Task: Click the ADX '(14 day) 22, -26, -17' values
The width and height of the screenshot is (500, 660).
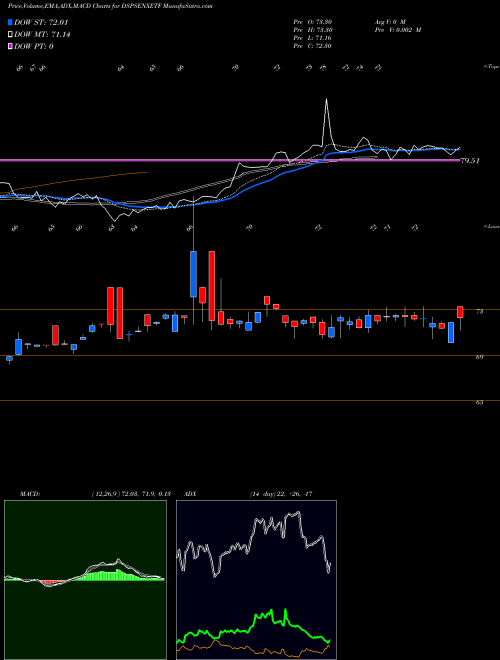Action: [281, 494]
